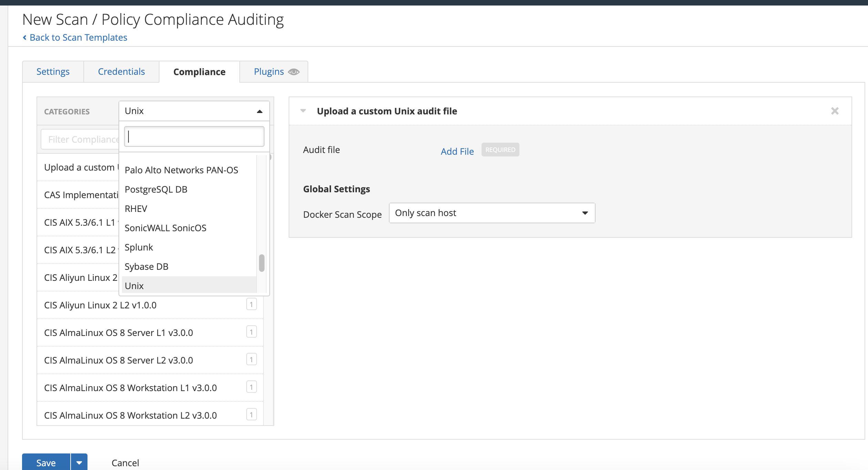
Task: Click the category search input field
Action: (194, 136)
